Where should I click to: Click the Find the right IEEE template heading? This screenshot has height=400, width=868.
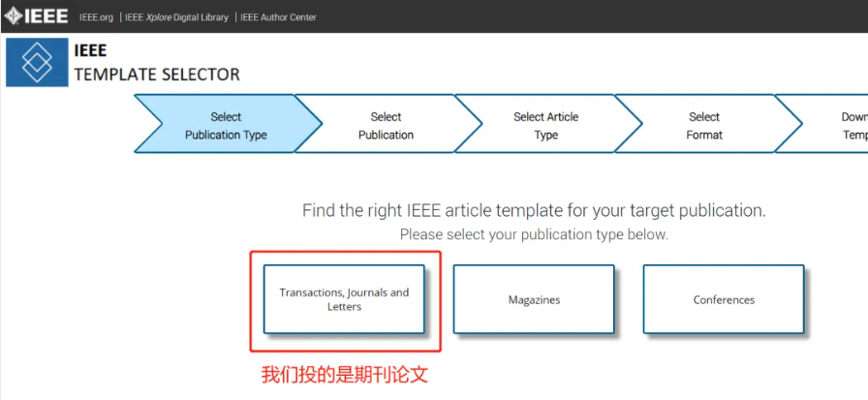click(534, 210)
